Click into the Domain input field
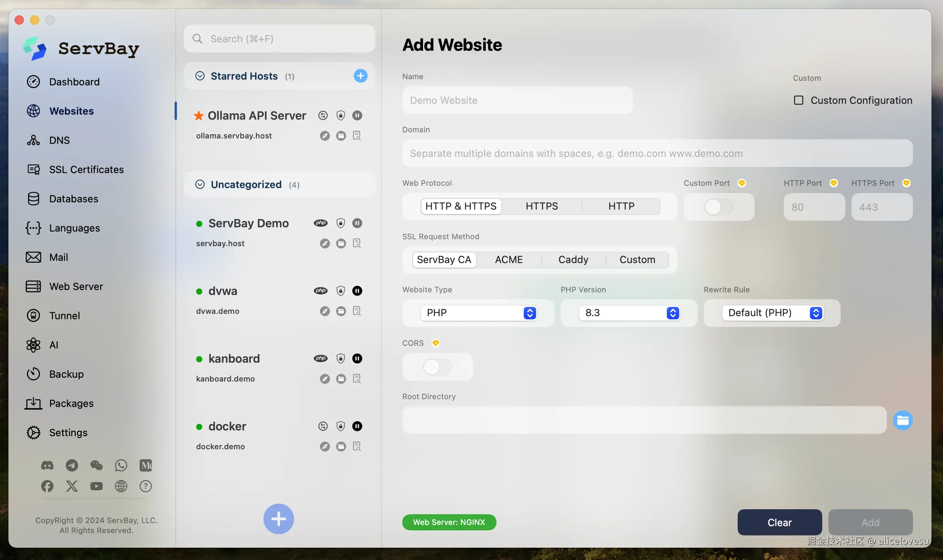This screenshot has width=943, height=560. [x=657, y=153]
